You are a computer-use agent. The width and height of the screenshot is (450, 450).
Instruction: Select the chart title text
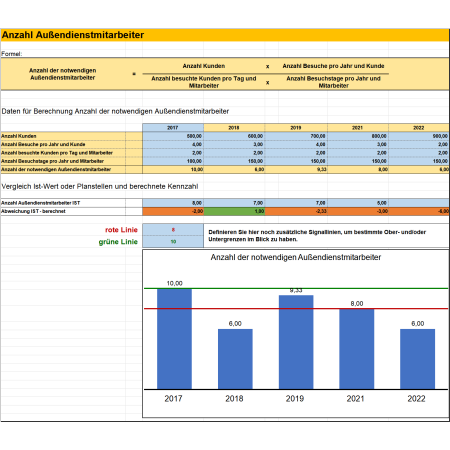click(x=296, y=257)
